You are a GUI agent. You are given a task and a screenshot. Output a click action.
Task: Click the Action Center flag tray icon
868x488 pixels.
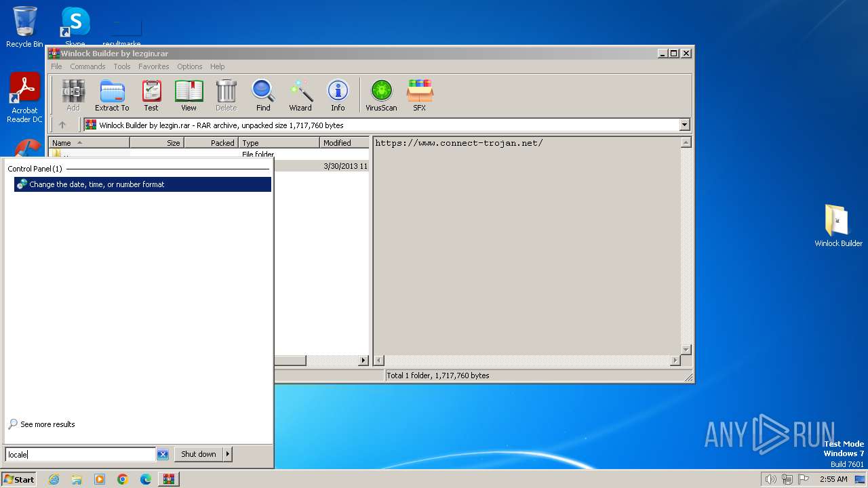point(804,479)
